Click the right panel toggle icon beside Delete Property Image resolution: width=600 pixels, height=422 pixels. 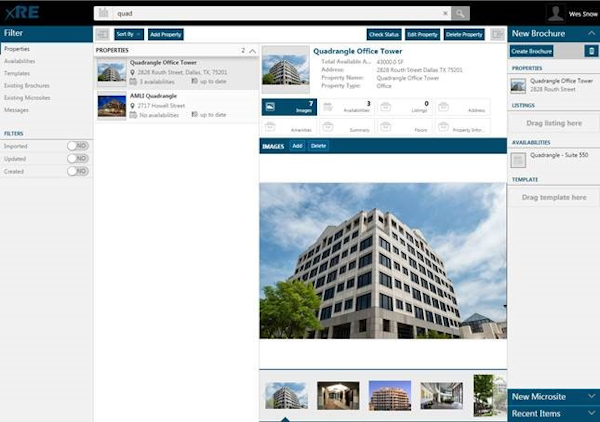(x=497, y=34)
